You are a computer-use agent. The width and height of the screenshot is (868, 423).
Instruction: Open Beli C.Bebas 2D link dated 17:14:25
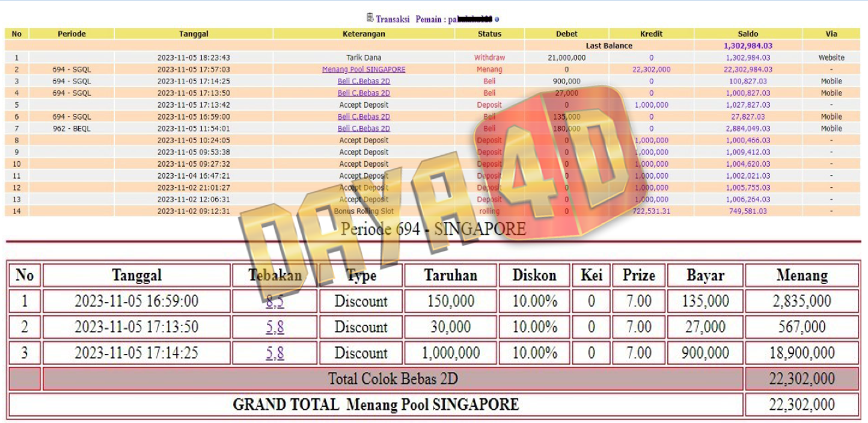pos(364,81)
